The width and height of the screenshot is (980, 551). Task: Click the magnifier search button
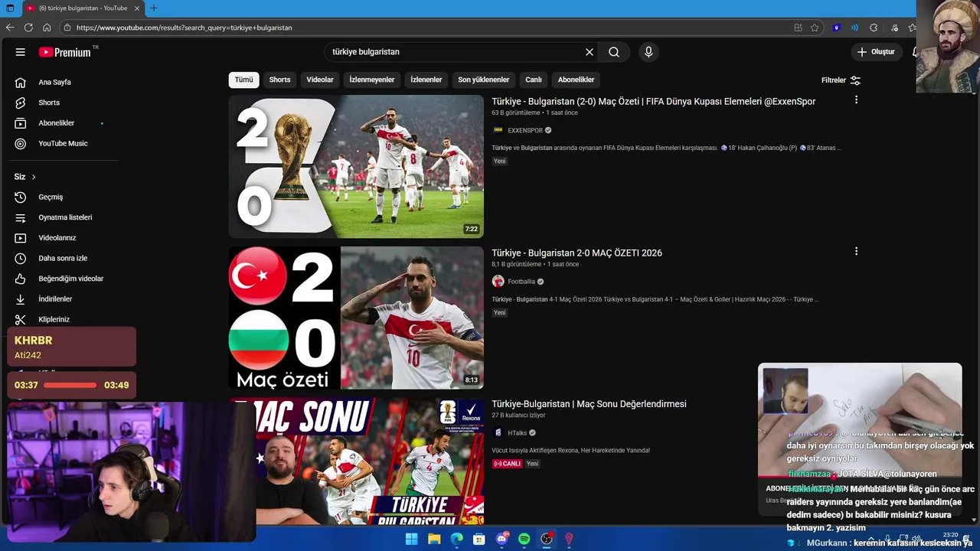coord(614,52)
